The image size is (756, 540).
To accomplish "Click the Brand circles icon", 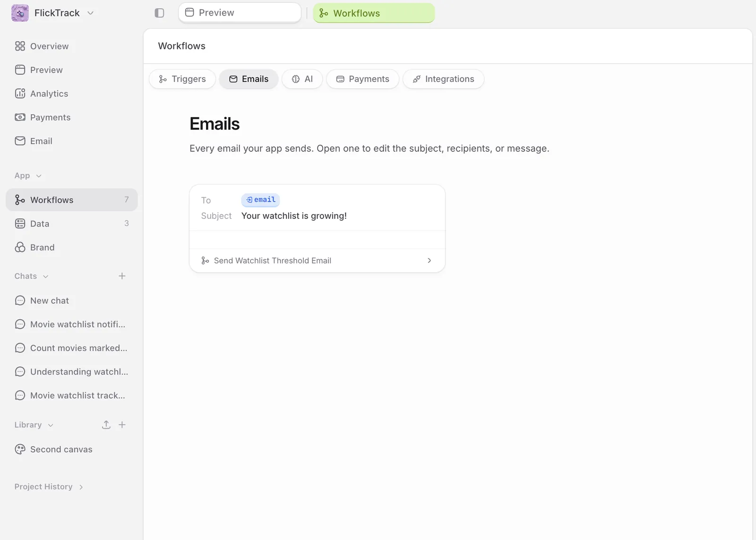I will pos(20,247).
